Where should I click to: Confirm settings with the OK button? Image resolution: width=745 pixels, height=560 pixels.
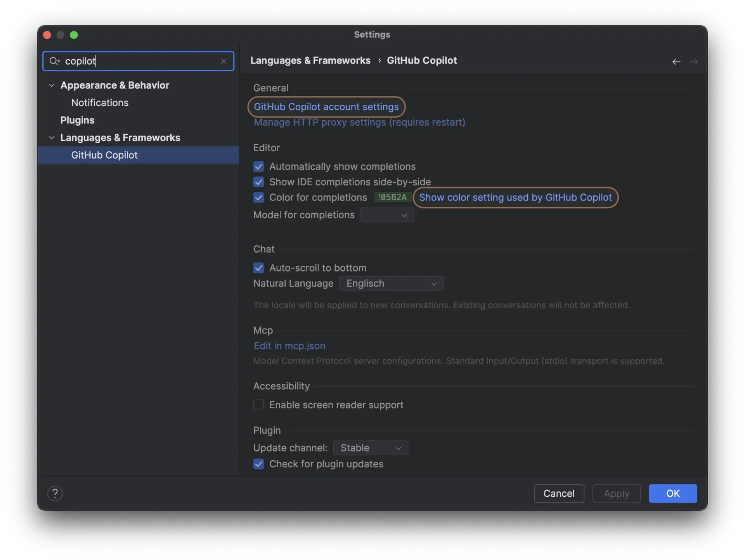(672, 493)
